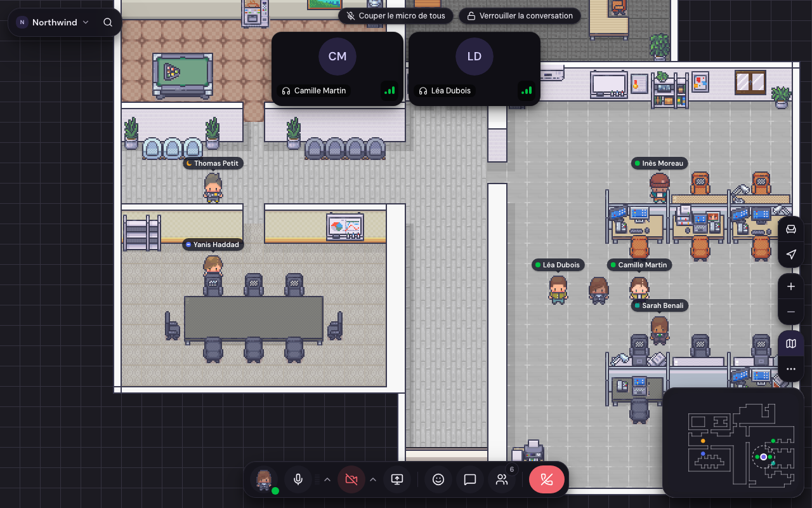Click the locate-me arrow icon

[791, 255]
